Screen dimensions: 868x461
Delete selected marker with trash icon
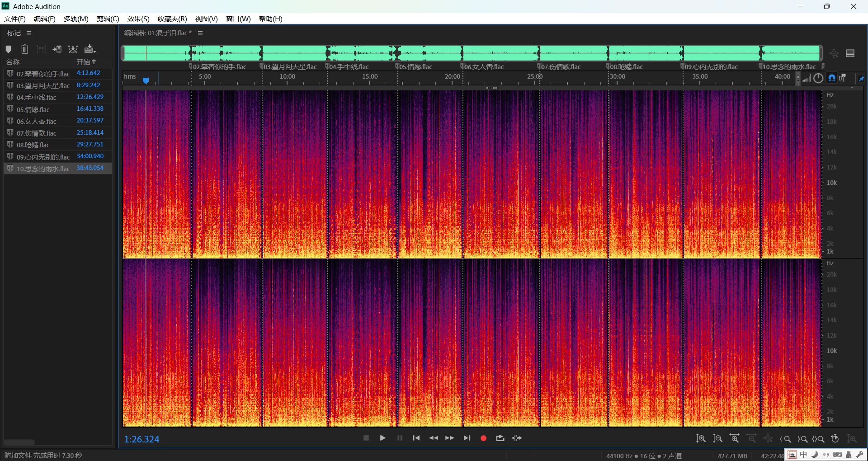pyautogui.click(x=25, y=49)
